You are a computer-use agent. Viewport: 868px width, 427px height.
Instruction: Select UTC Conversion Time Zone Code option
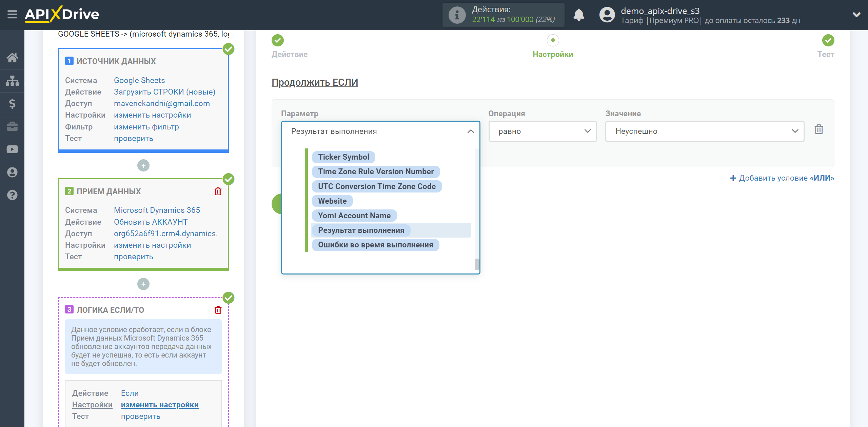point(377,187)
